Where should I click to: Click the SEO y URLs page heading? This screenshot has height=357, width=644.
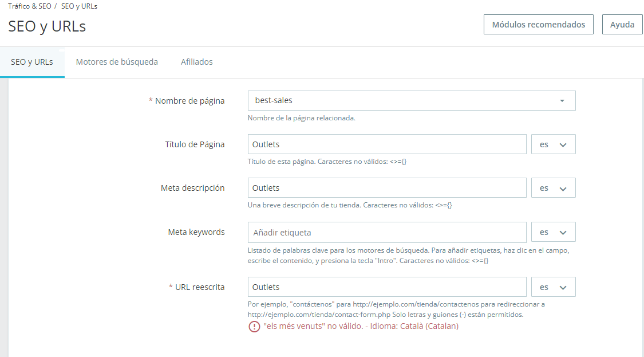[47, 26]
